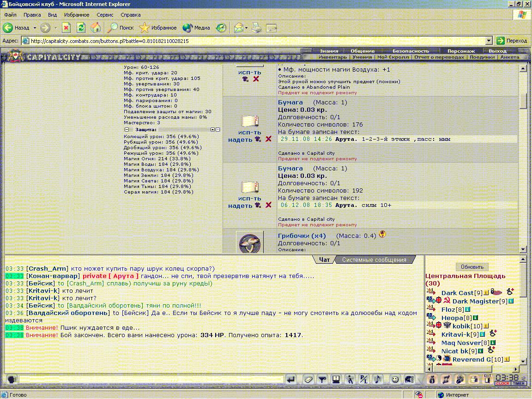Click the EXIT door icon near clock
Image resolution: width=532 pixels, height=399 pixels.
pos(487,379)
